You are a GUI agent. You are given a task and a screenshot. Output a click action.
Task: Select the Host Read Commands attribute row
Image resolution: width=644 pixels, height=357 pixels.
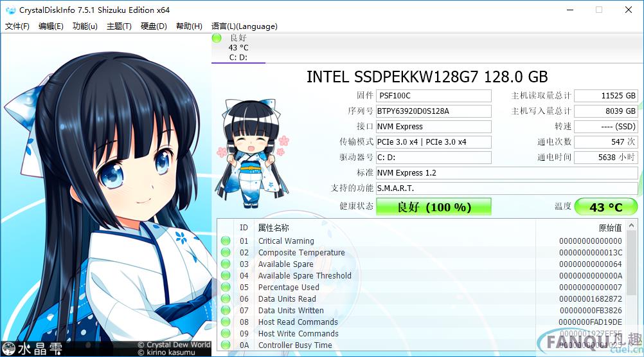point(422,322)
